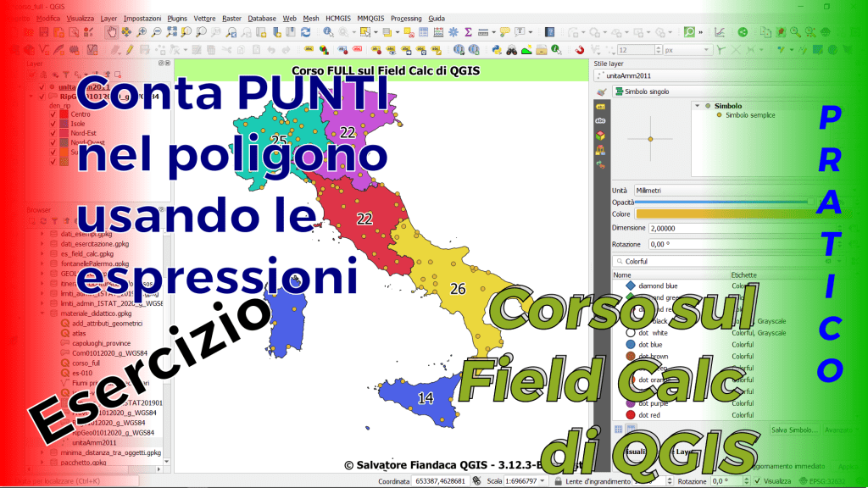Click the red magnet snapping icon
The height and width of the screenshot is (488, 868).
[580, 50]
